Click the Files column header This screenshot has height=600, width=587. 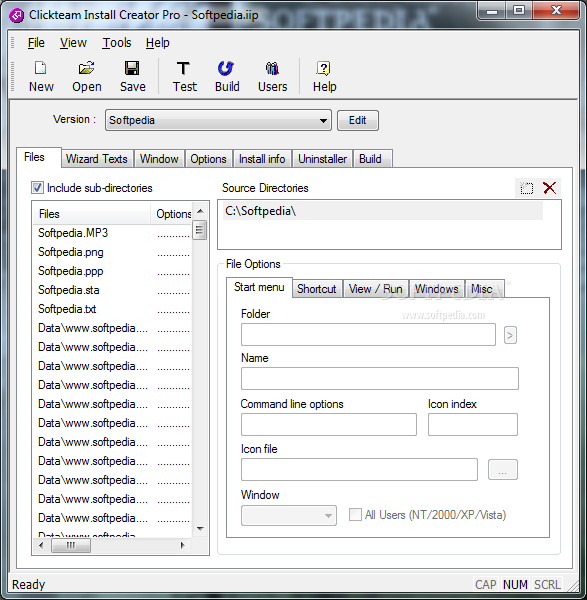click(x=92, y=214)
